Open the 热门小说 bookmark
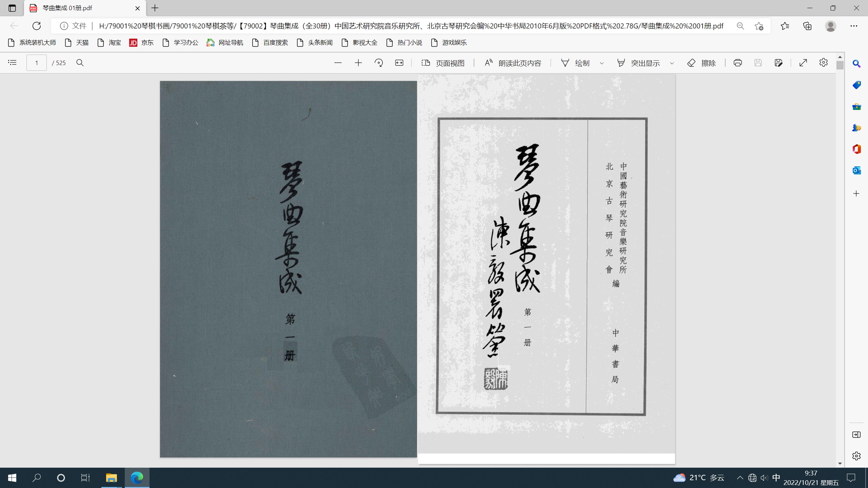The height and width of the screenshot is (488, 868). click(404, 43)
